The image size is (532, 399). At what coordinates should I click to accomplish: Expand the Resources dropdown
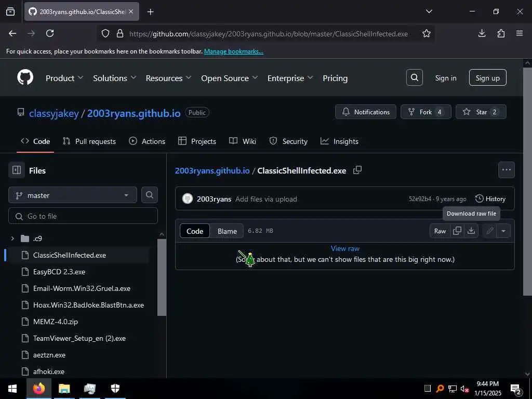[168, 78]
